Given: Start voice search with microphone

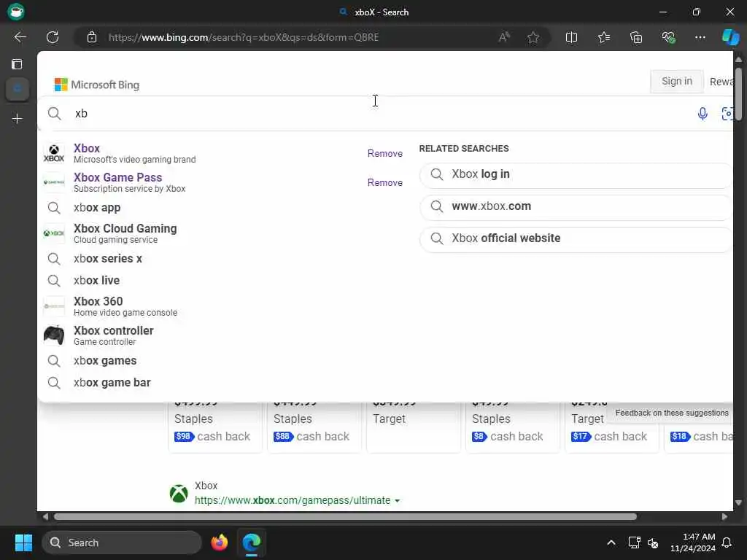Looking at the screenshot, I should [703, 113].
